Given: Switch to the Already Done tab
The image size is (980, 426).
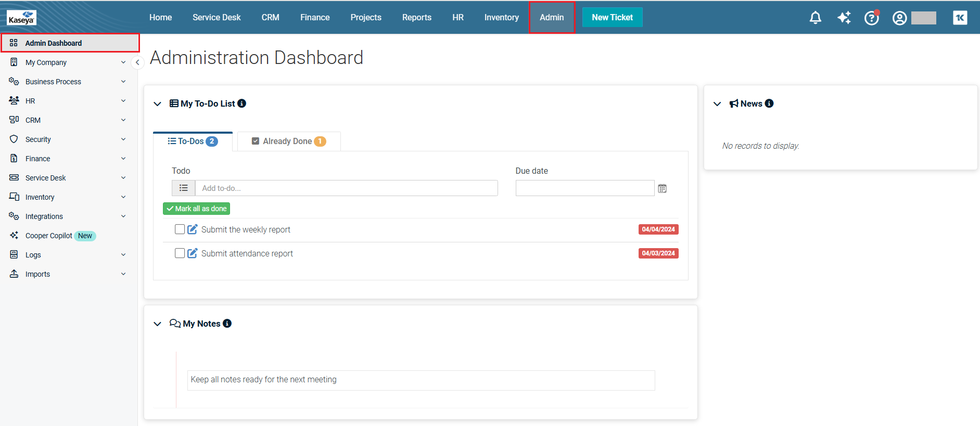Looking at the screenshot, I should point(289,141).
